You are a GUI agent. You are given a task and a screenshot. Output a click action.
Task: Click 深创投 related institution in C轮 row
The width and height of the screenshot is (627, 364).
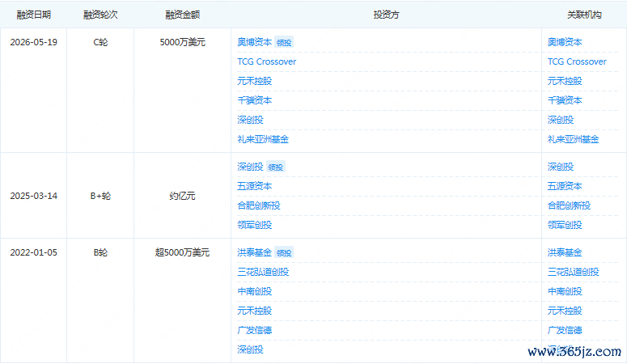(561, 120)
